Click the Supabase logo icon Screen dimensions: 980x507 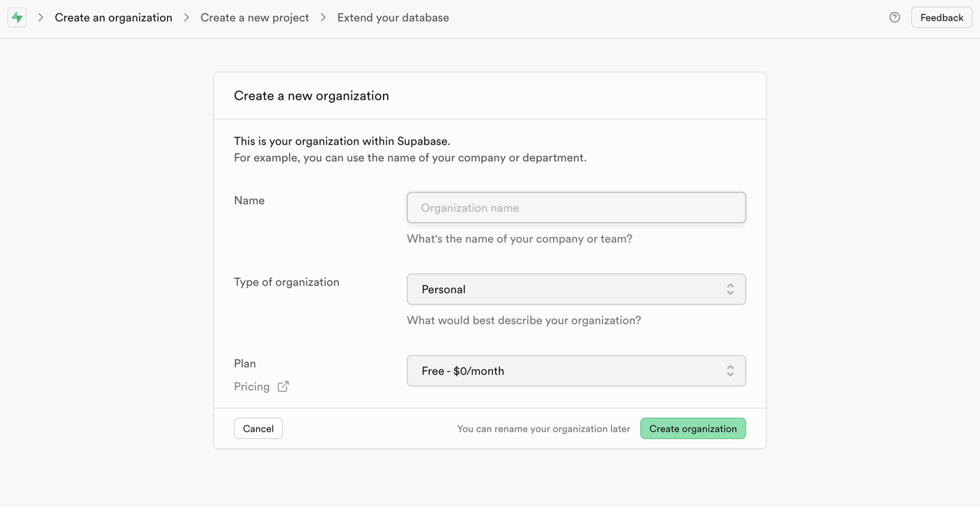17,17
